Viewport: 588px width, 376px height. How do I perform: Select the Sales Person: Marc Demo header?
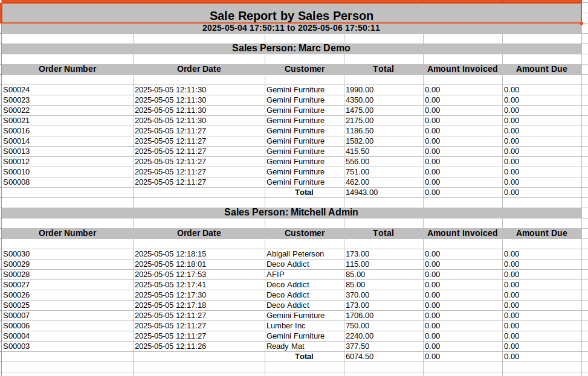(291, 48)
